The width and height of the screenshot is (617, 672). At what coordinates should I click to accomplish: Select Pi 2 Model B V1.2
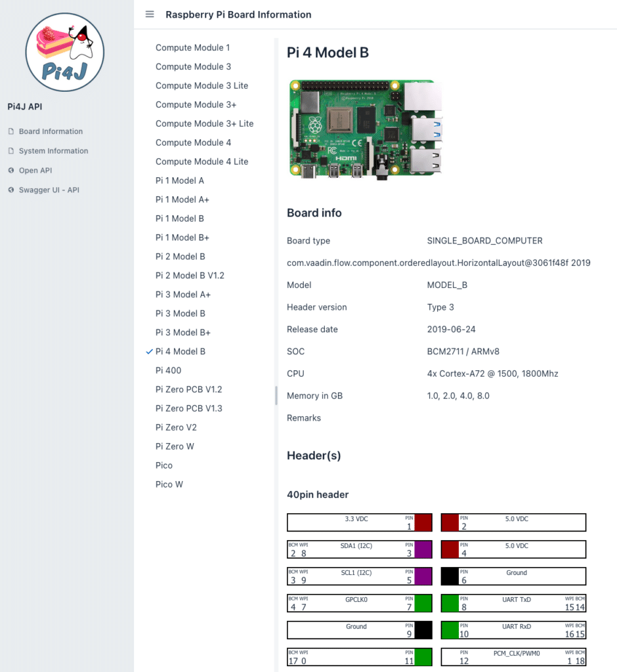190,276
